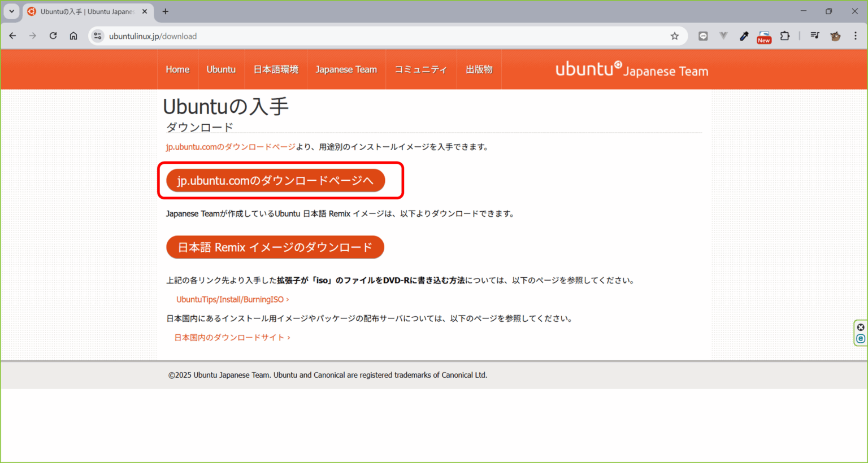The width and height of the screenshot is (868, 463).
Task: Open the extension with the New badge
Action: tap(763, 36)
